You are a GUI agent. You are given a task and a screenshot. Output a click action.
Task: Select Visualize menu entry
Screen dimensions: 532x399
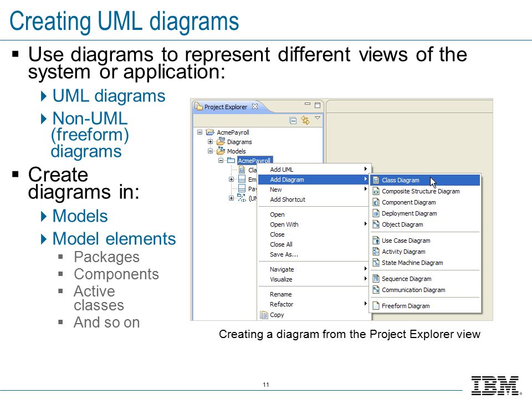click(x=314, y=279)
